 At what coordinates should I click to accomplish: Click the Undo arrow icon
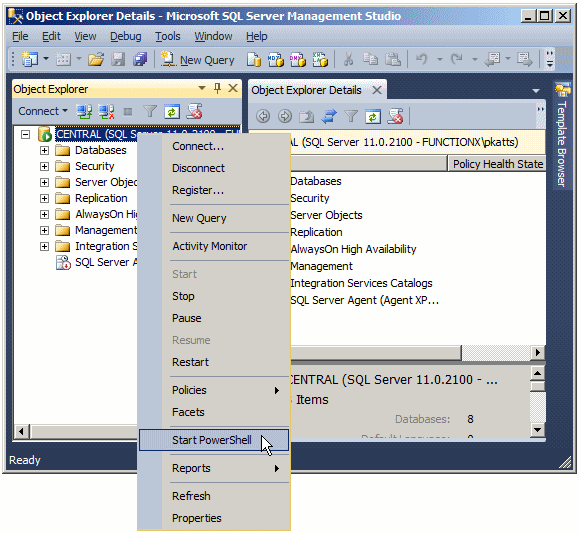click(x=422, y=59)
